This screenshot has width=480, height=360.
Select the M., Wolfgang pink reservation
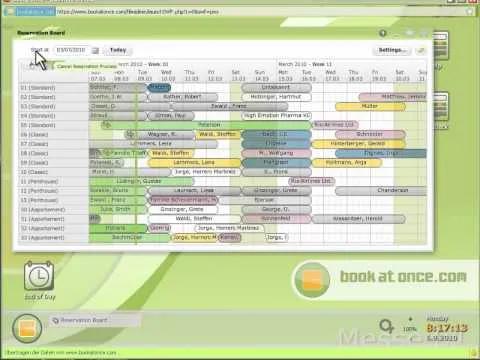(x=276, y=153)
